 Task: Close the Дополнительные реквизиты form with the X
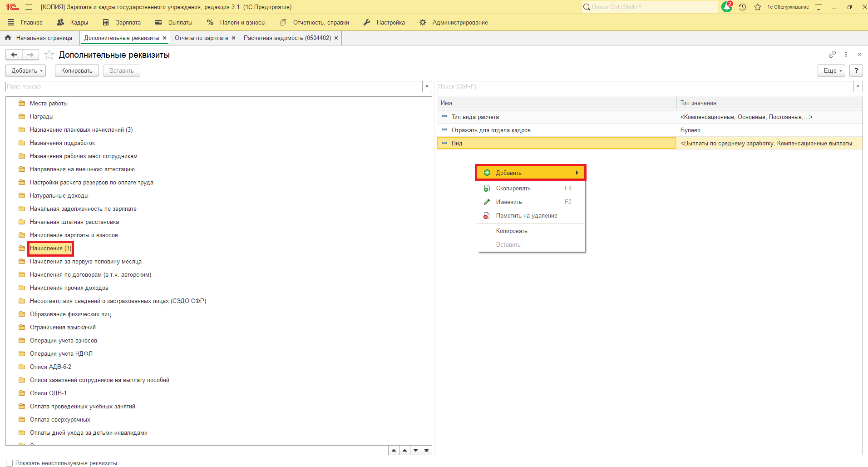coord(859,55)
